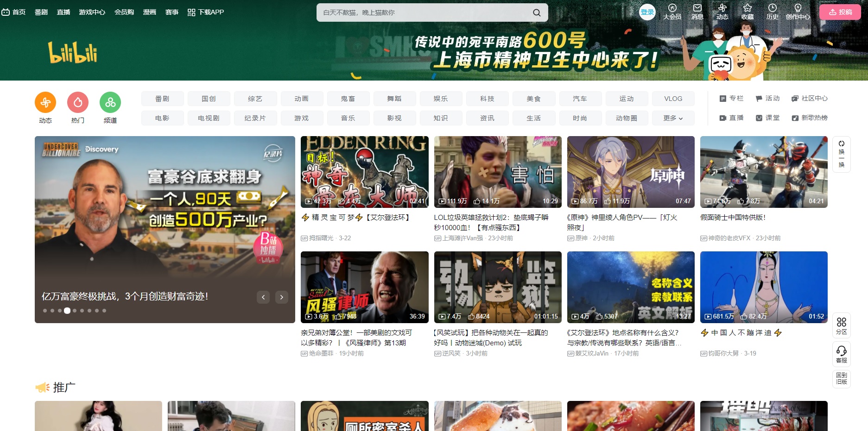Open uploader 拇指曙光 profile link
Viewport: 868px width, 431px height.
point(321,238)
